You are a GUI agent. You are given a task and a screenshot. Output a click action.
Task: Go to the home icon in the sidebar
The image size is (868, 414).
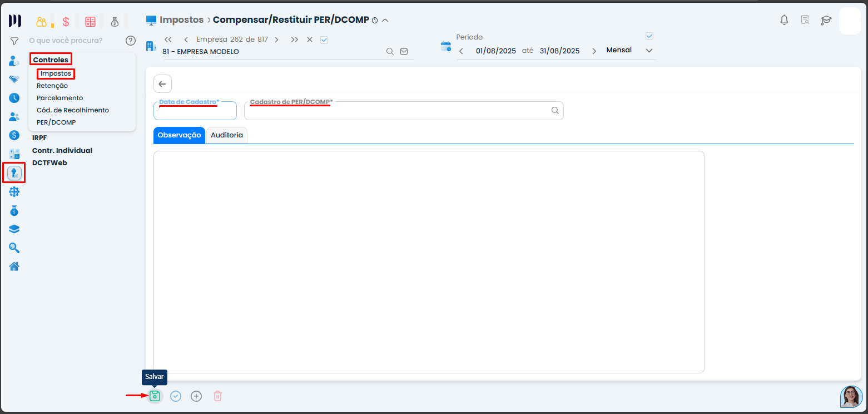(14, 267)
